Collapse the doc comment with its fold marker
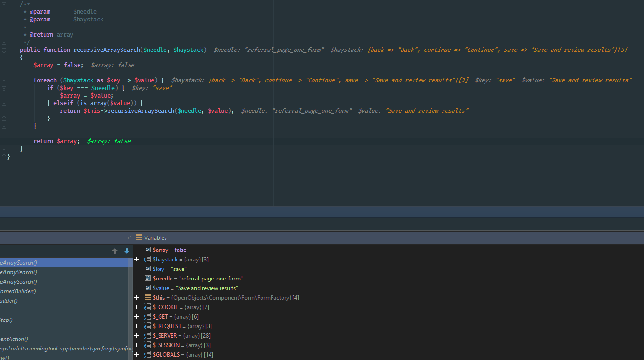 [4, 4]
